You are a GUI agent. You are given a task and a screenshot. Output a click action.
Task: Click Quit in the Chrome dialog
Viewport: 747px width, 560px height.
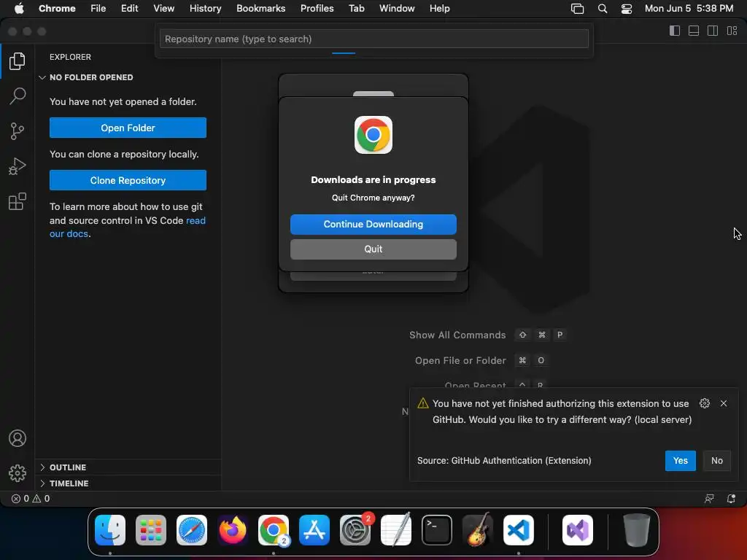click(373, 249)
